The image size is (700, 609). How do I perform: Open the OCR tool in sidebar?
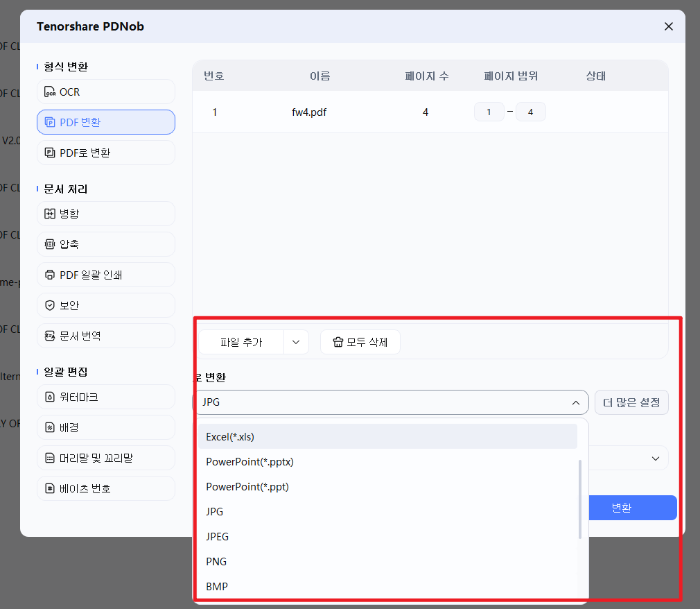pos(106,92)
